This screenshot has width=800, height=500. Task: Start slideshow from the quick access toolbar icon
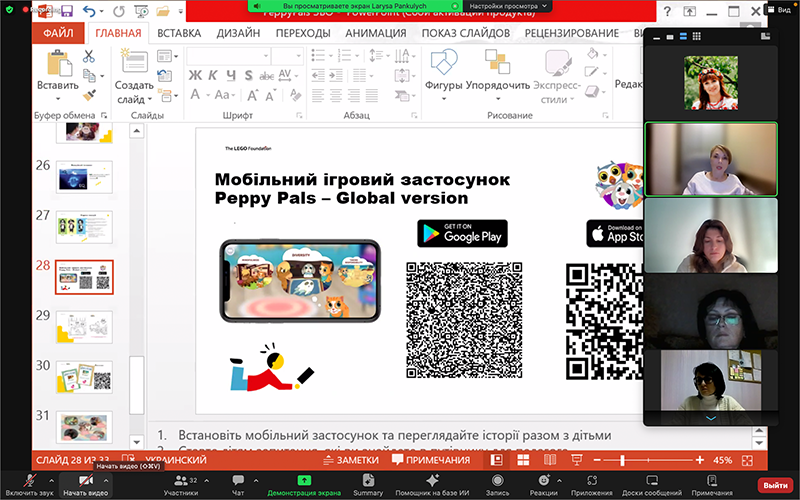tap(141, 11)
